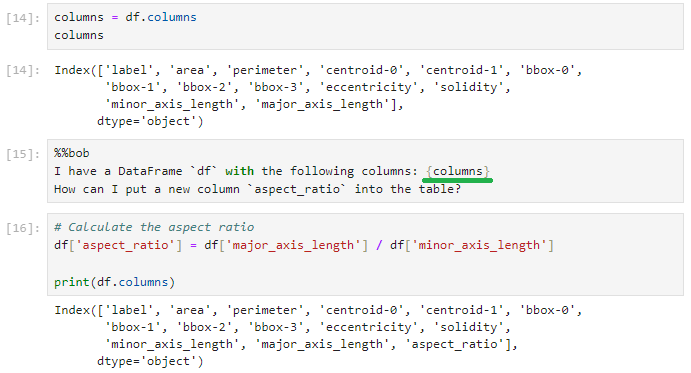691x373 pixels.
Task: Click 'df.columns' in cell 14
Action: (x=161, y=17)
